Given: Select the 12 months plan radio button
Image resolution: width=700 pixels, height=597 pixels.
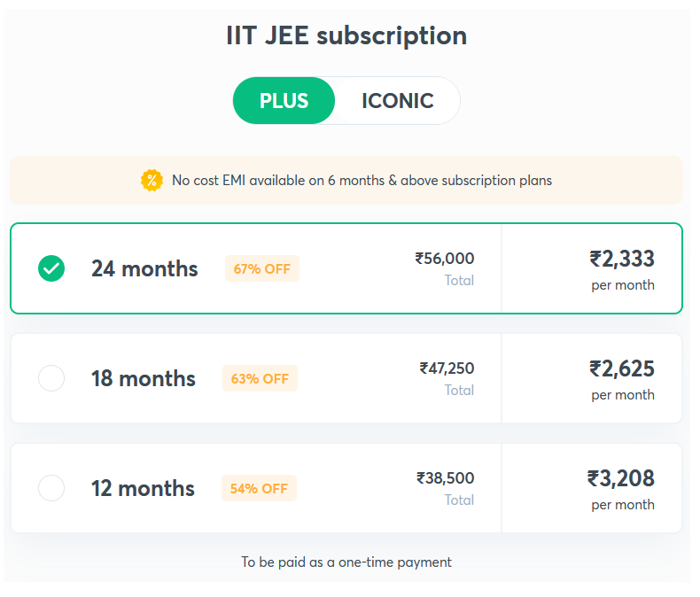Looking at the screenshot, I should click(x=51, y=488).
